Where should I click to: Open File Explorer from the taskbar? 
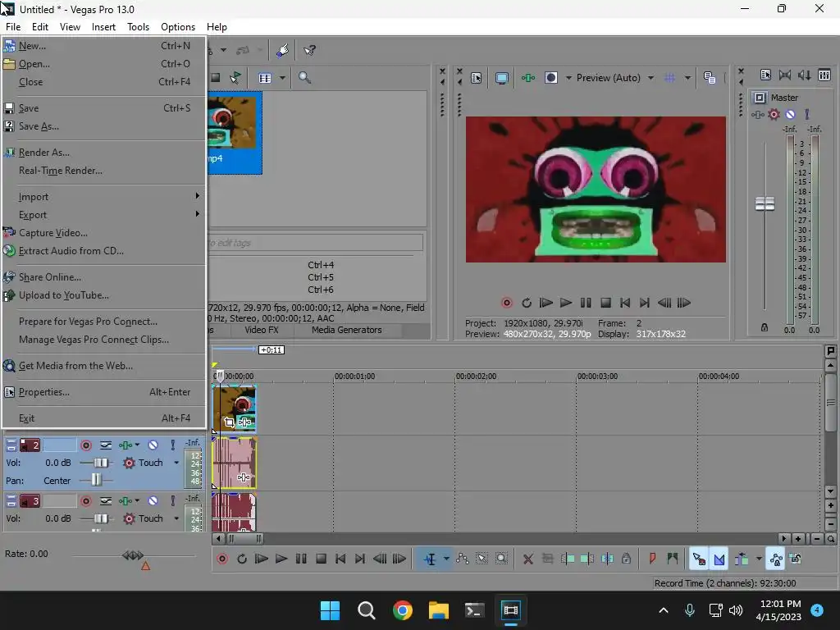[438, 610]
